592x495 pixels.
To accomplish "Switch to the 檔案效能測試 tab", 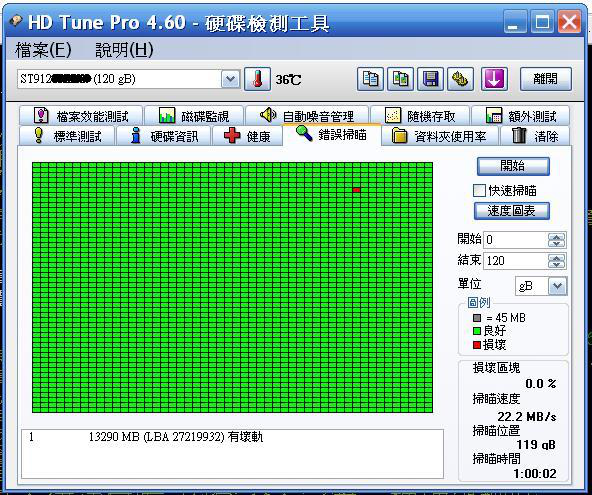I will [81, 116].
